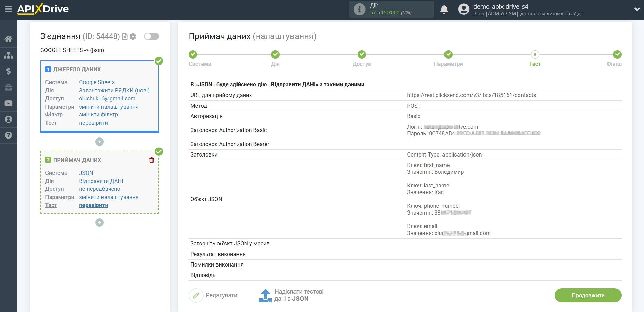Open the briefcase services icon
Screen dimensions: 644x312
pyautogui.click(x=8, y=87)
